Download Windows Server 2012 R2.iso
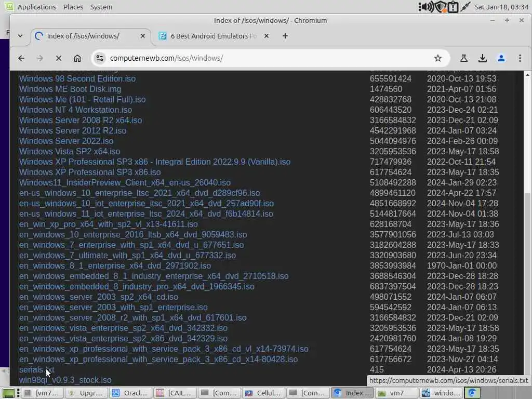This screenshot has height=399, width=532. 73,130
